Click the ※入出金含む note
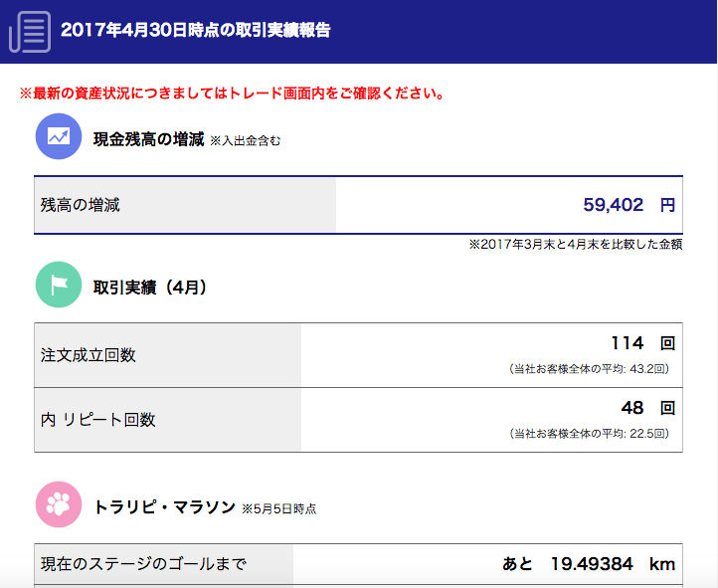Image resolution: width=718 pixels, height=588 pixels. point(245,141)
